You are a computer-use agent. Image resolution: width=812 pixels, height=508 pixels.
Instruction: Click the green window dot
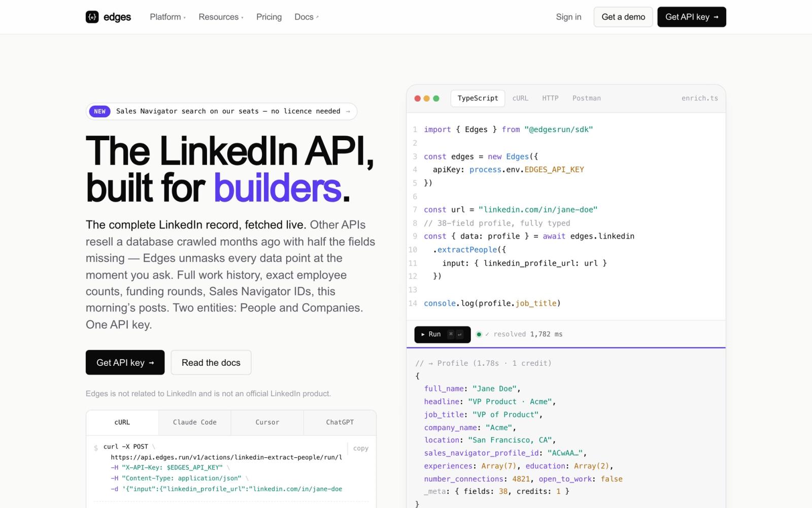[436, 99]
